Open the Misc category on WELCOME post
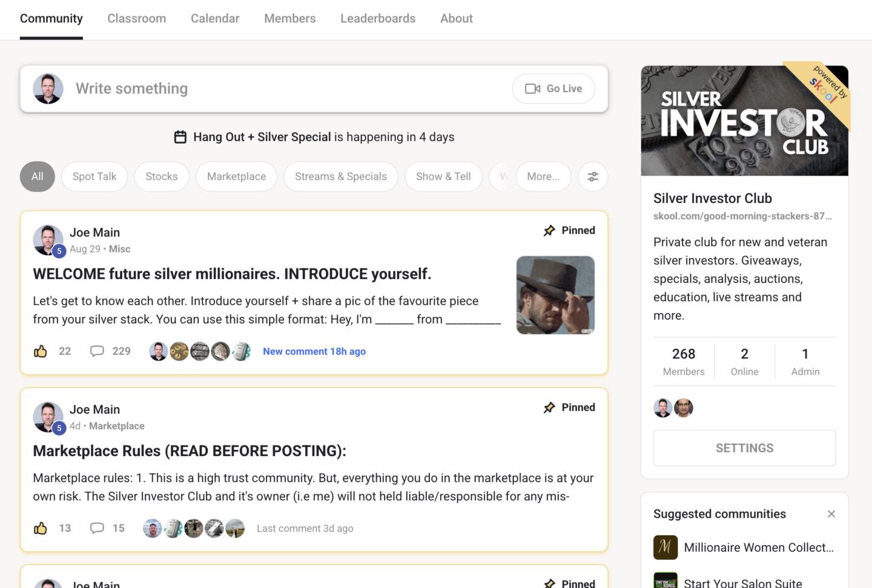Viewport: 872px width, 588px height. tap(119, 249)
